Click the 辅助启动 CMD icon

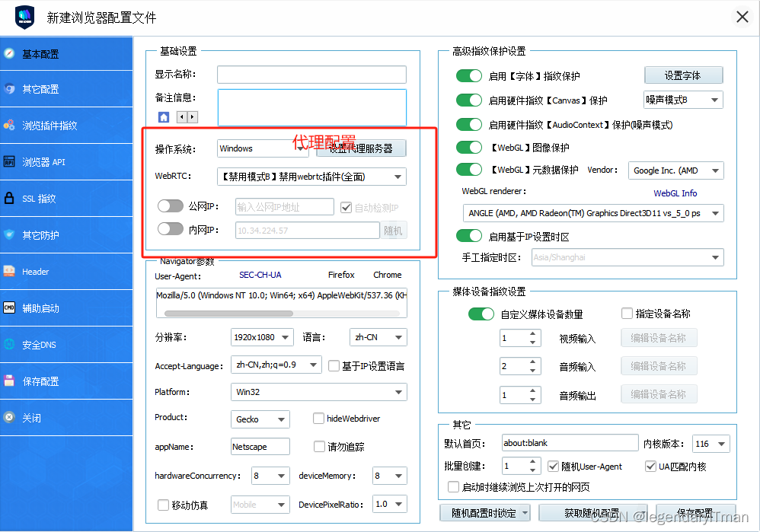(9, 307)
